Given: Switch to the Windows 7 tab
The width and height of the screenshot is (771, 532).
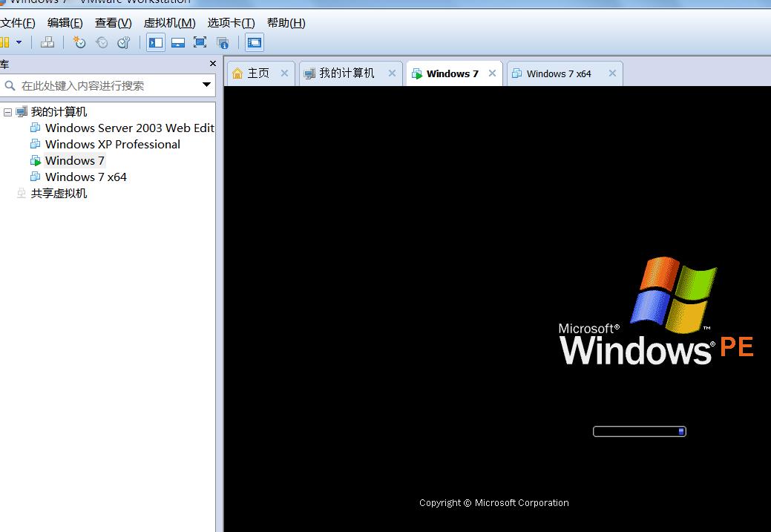Looking at the screenshot, I should [453, 73].
